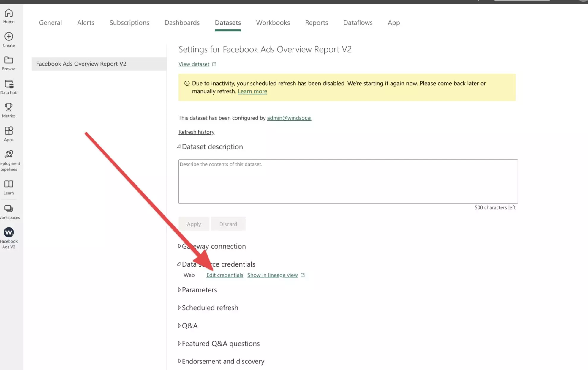Screen dimensions: 588x370
Task: Go to Home in the sidebar
Action: point(9,16)
